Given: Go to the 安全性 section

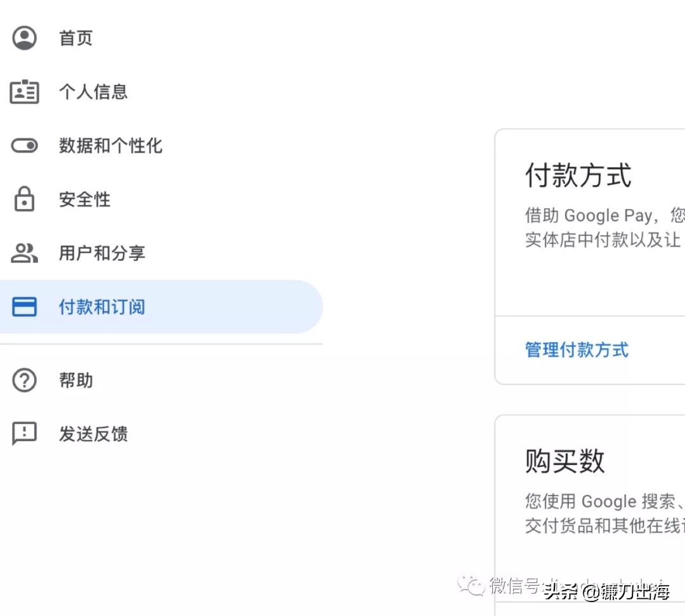Looking at the screenshot, I should 84,199.
